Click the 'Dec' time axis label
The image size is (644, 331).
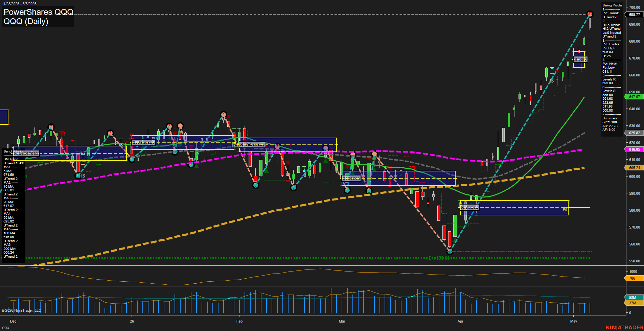click(13, 321)
